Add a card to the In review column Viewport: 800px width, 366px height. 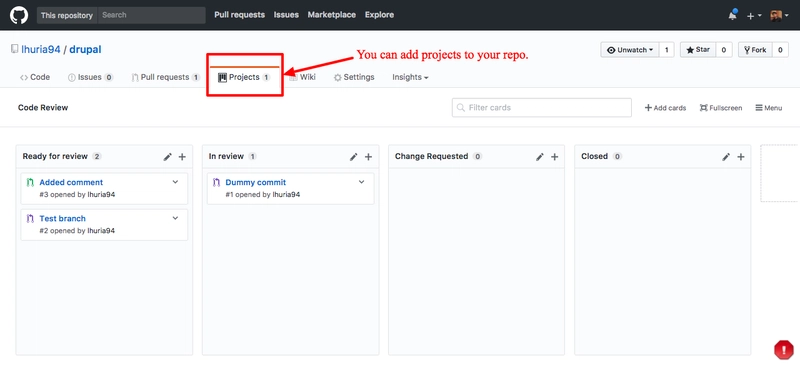pyautogui.click(x=368, y=157)
